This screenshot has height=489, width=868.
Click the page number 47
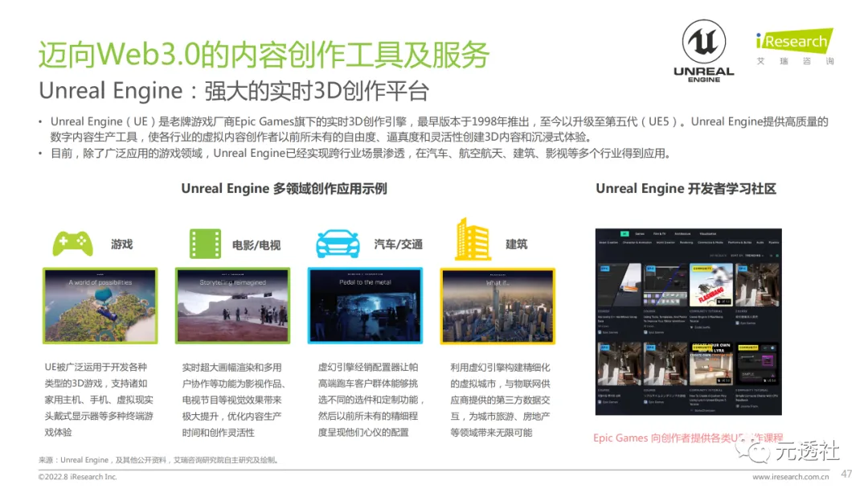click(x=846, y=474)
